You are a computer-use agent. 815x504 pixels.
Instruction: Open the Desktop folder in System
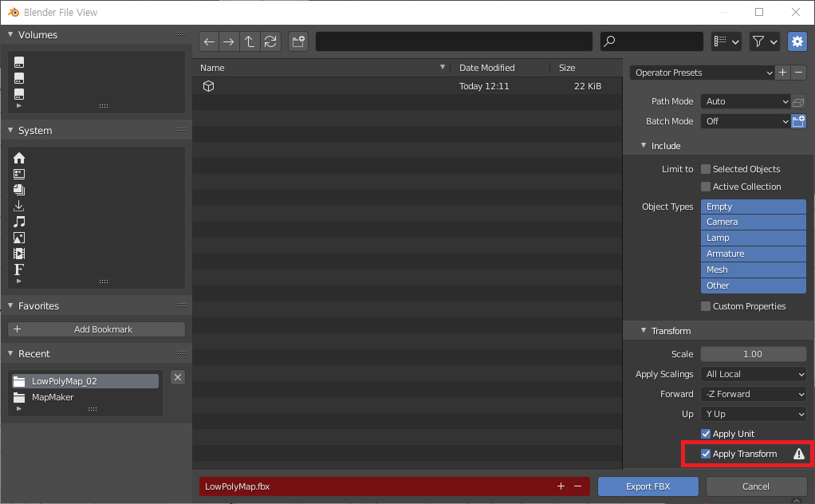coord(19,174)
